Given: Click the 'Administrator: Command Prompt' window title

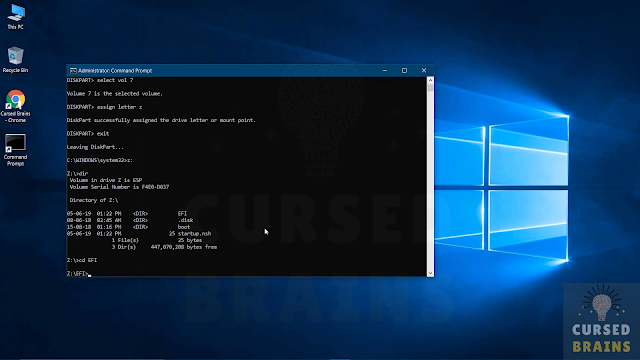Looking at the screenshot, I should coord(115,71).
